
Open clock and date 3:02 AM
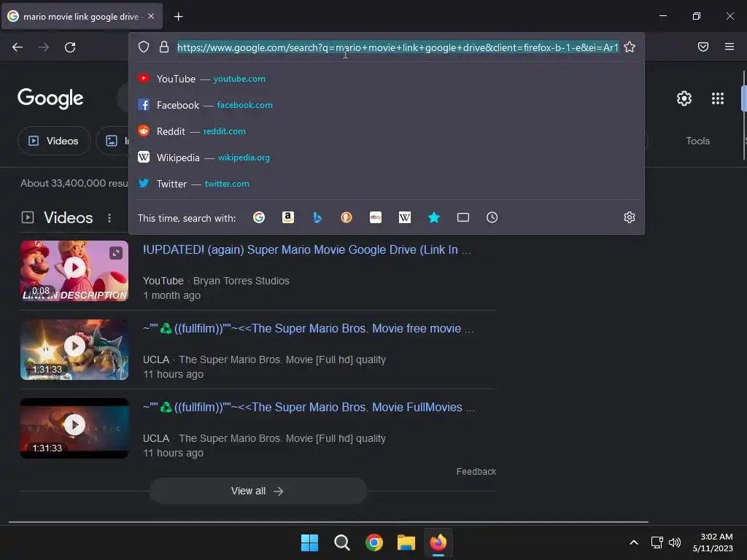pyautogui.click(x=713, y=542)
